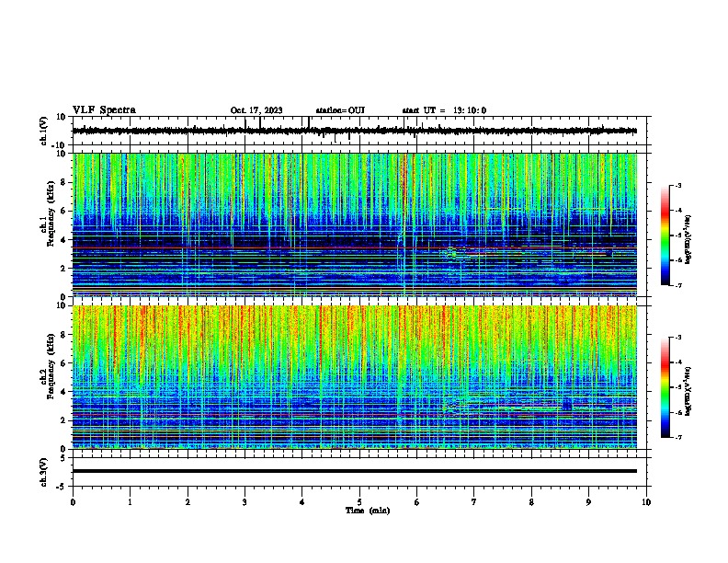This screenshot has width=728, height=563.
Task: Click the "2" kHz tick on ch.2 spectrogram axis
Action: coord(63,420)
